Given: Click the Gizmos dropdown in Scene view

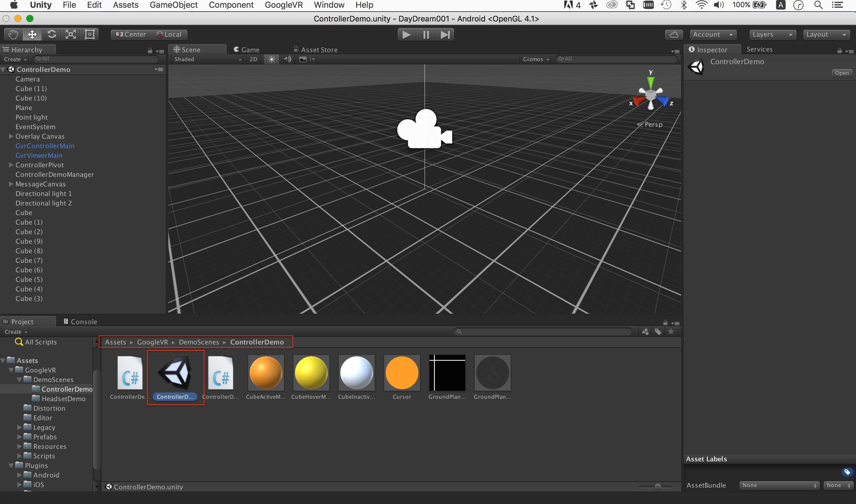Looking at the screenshot, I should coord(535,58).
